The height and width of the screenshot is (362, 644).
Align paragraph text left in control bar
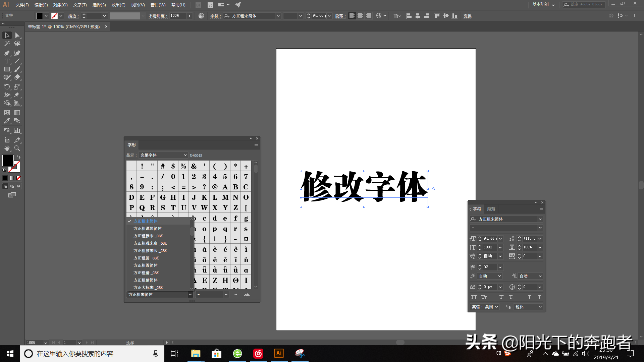tap(352, 16)
